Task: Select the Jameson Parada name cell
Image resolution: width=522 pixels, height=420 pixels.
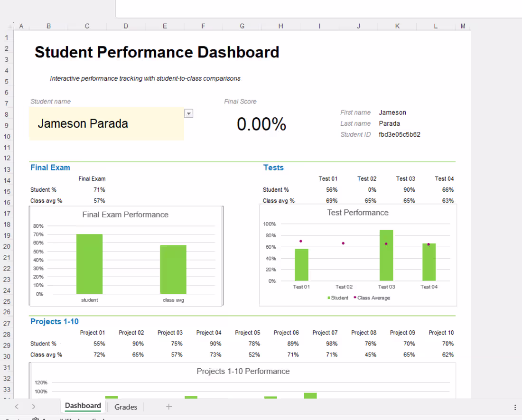Action: point(106,123)
